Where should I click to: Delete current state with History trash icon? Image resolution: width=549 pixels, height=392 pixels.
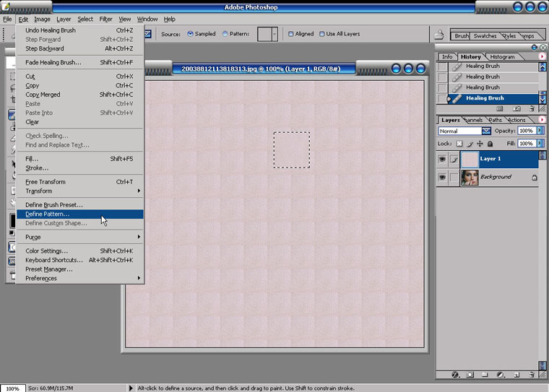click(532, 109)
